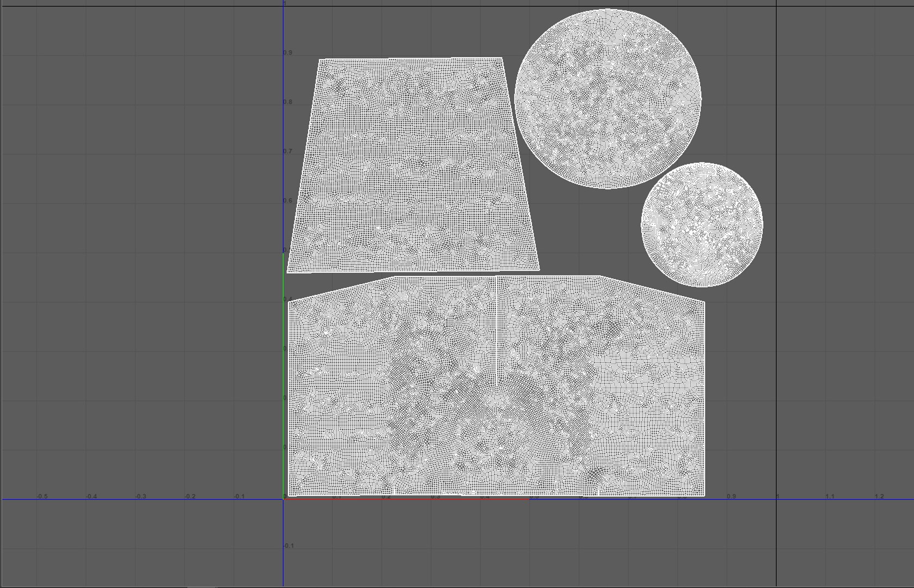
Task: Select the large circular UV island
Action: 608,99
